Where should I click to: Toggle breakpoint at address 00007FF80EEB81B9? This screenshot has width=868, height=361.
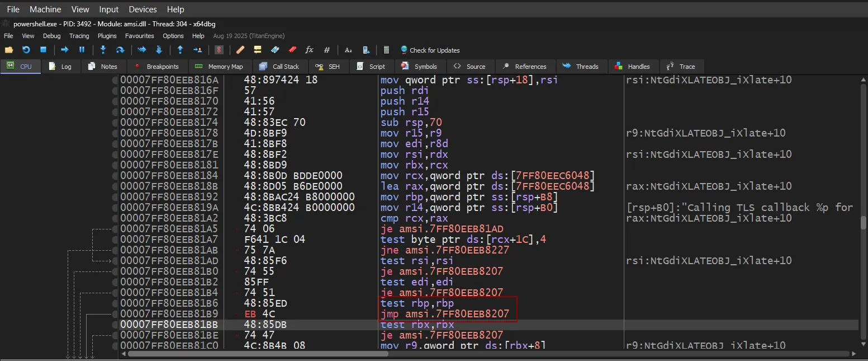coord(116,314)
